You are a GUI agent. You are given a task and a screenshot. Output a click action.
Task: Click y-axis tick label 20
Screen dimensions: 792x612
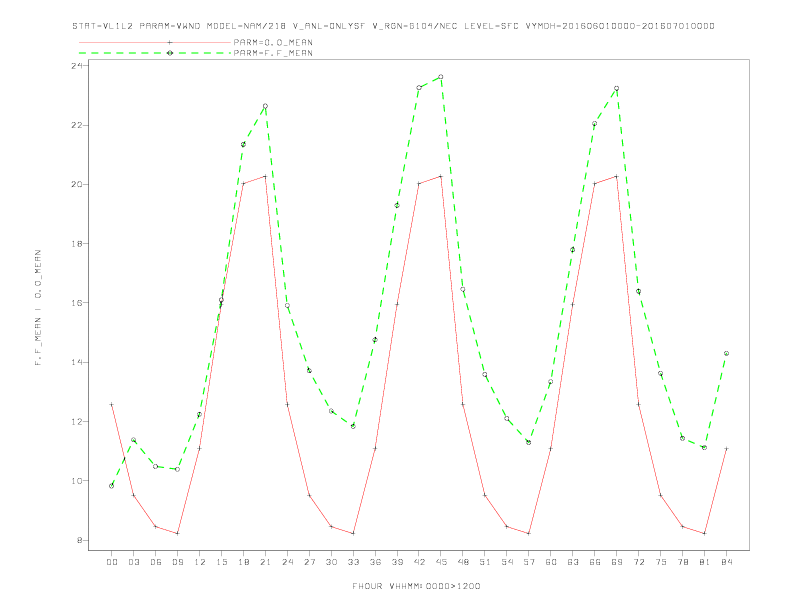77,184
